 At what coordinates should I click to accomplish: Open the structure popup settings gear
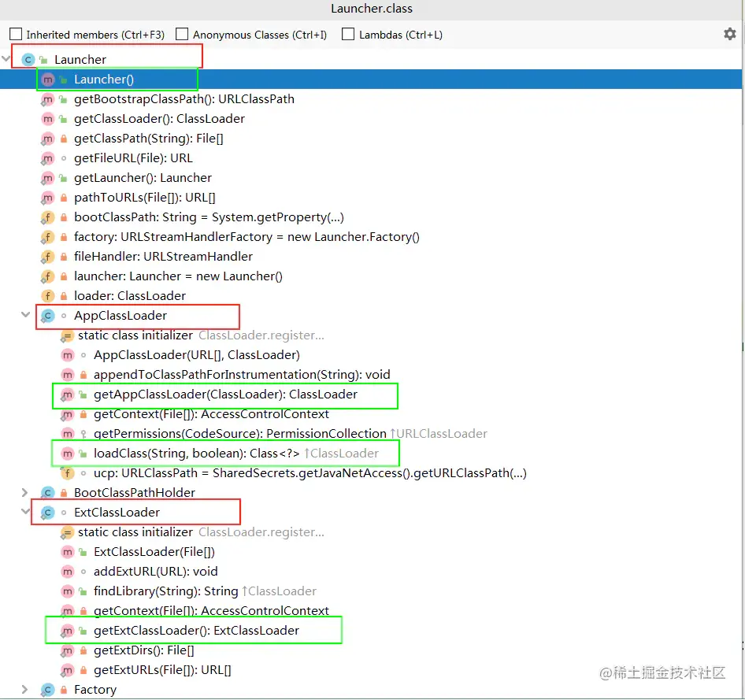(x=729, y=34)
